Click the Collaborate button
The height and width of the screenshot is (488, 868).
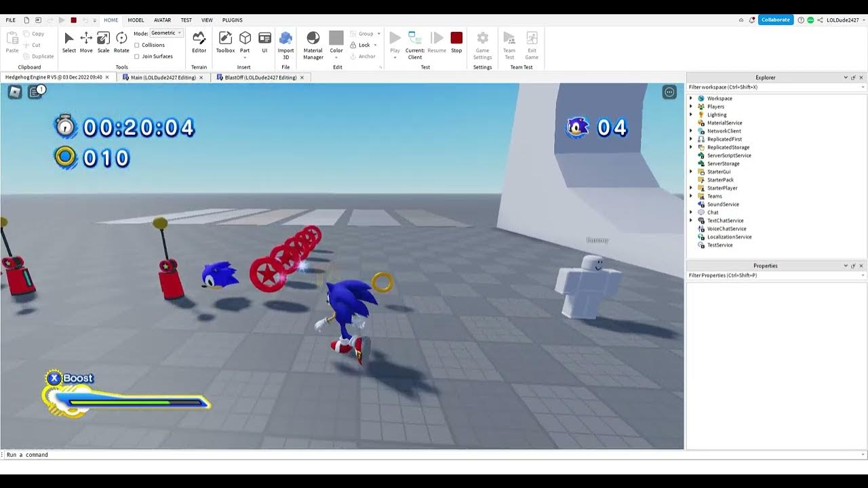point(776,20)
